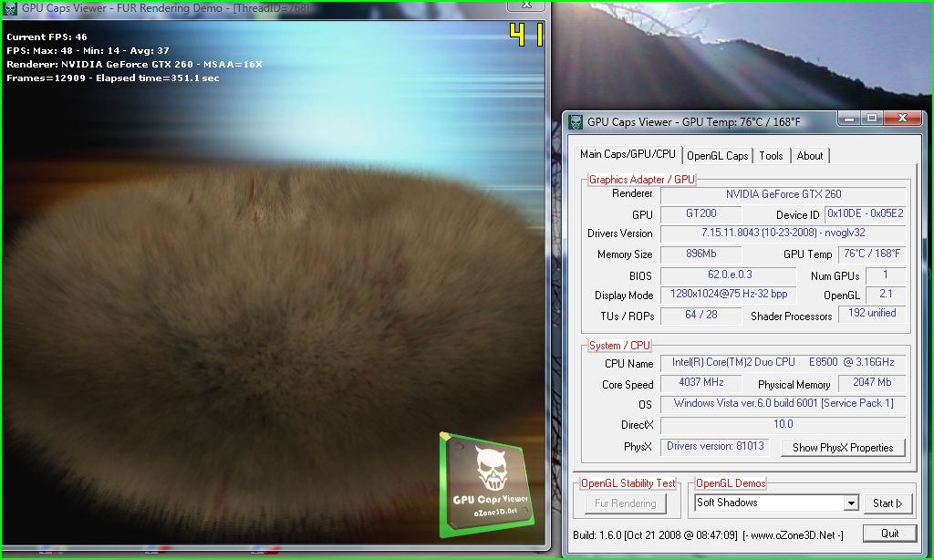This screenshot has height=560, width=934.
Task: Click the OS field Windows Vista build 6001
Action: pyautogui.click(x=783, y=403)
